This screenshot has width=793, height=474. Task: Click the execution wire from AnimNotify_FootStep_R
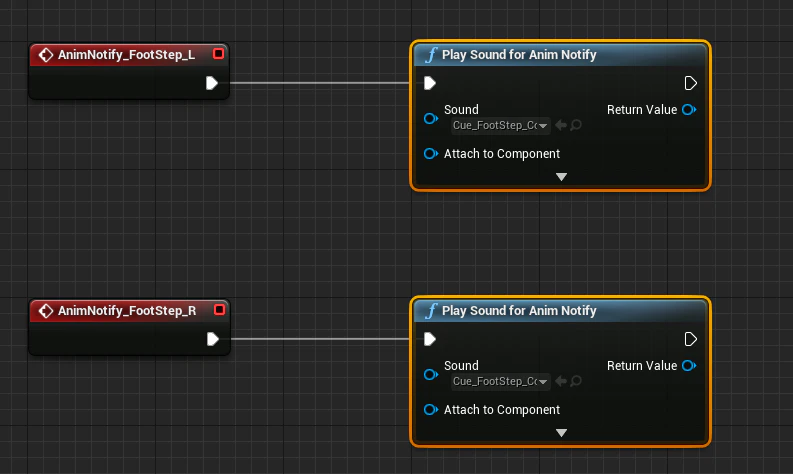click(320, 339)
